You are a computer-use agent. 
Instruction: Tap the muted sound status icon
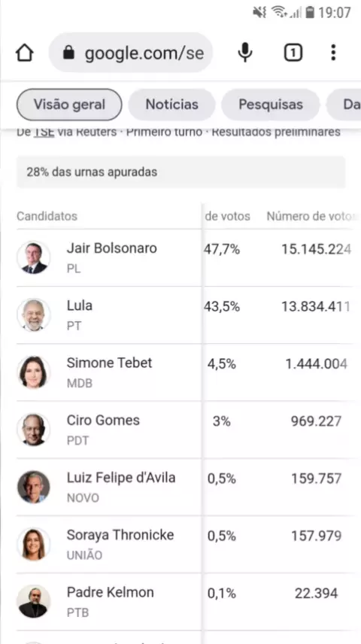coord(259,12)
